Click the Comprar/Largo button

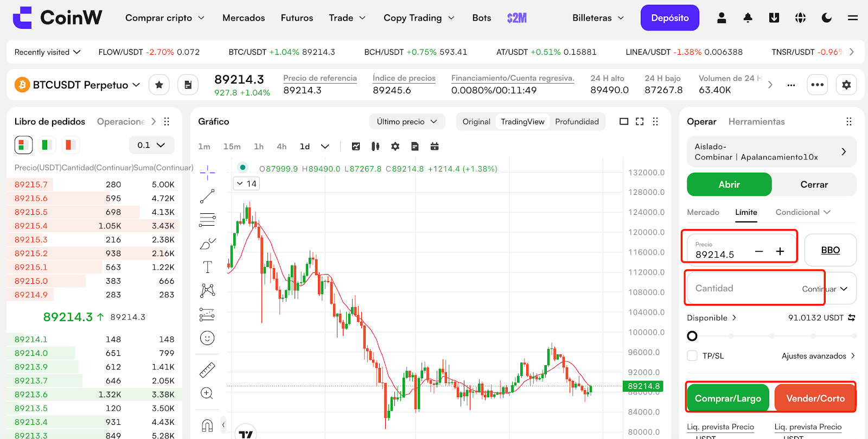coord(727,398)
